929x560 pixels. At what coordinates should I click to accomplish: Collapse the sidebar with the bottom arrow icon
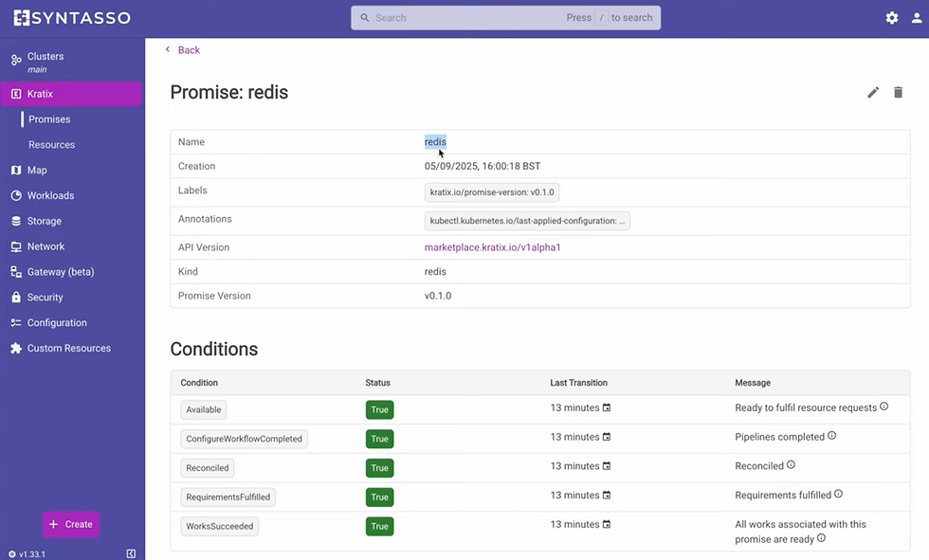(x=131, y=553)
